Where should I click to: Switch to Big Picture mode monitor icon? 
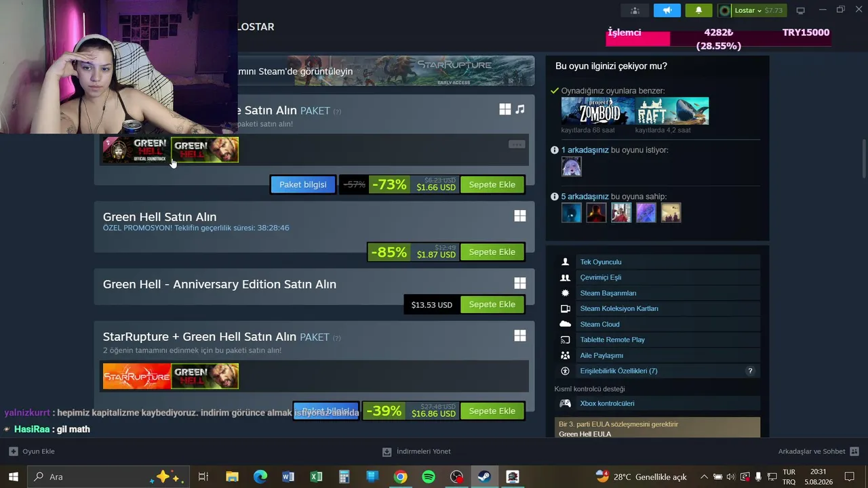point(800,10)
